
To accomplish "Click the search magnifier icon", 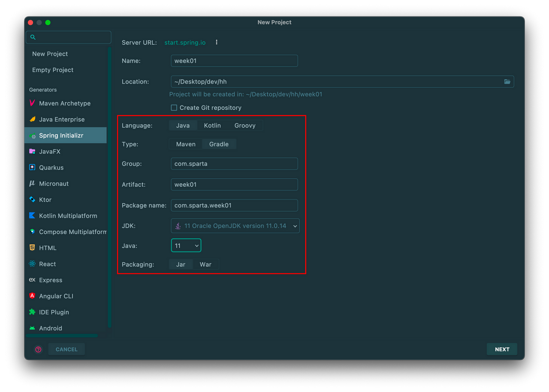I will (x=33, y=37).
